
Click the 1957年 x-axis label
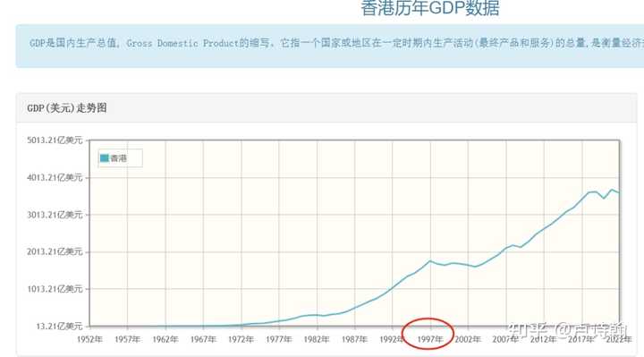(x=127, y=339)
